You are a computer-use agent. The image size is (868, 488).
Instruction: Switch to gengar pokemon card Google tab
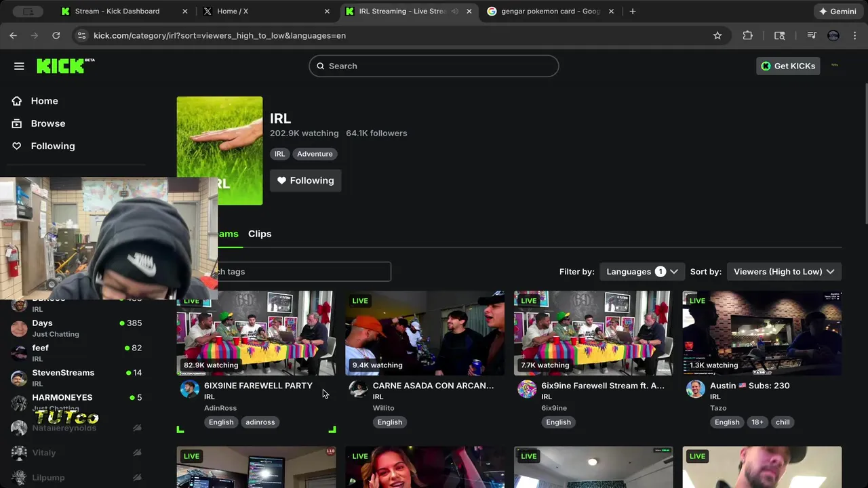point(551,11)
